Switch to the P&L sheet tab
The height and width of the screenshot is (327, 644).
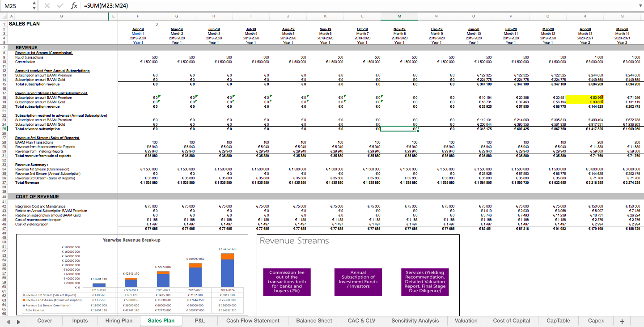200,321
